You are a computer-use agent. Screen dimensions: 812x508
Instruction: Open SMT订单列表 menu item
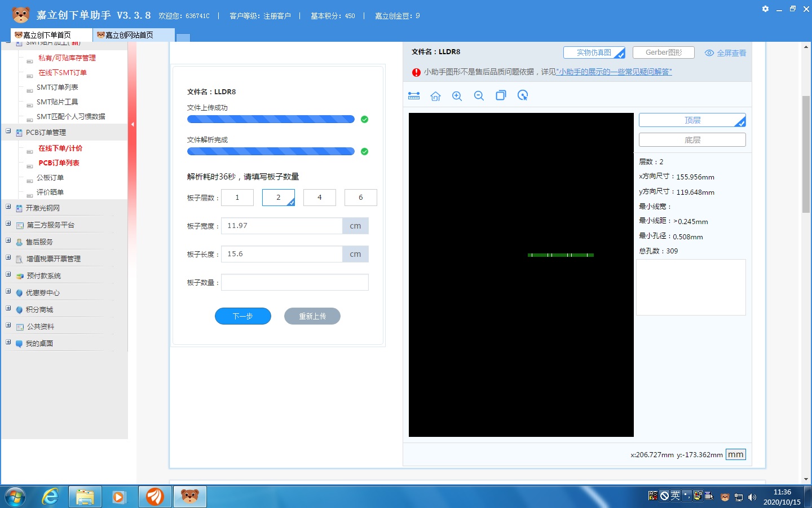58,87
